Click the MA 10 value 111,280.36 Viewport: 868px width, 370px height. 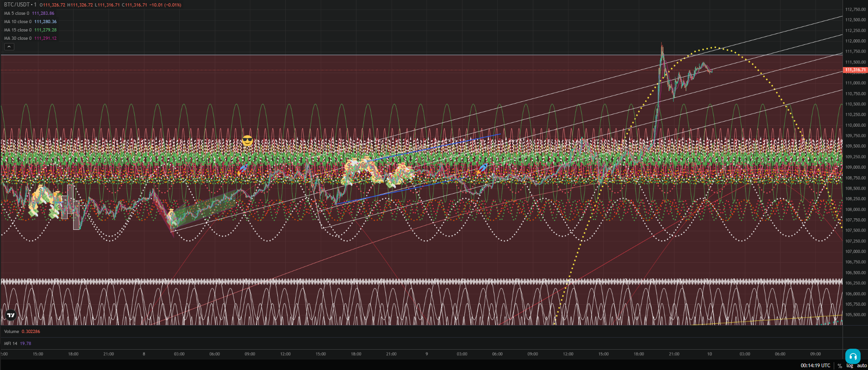coord(45,22)
